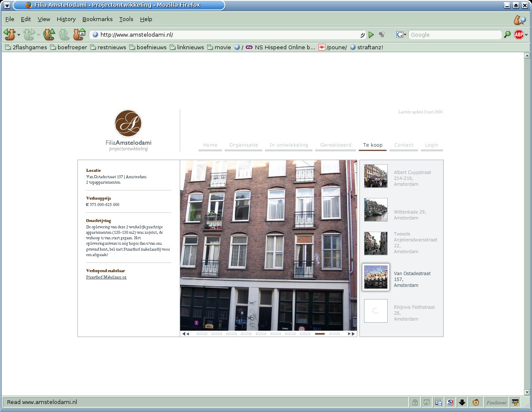Click the first slideshow position marker
The image size is (532, 412).
coord(202,334)
